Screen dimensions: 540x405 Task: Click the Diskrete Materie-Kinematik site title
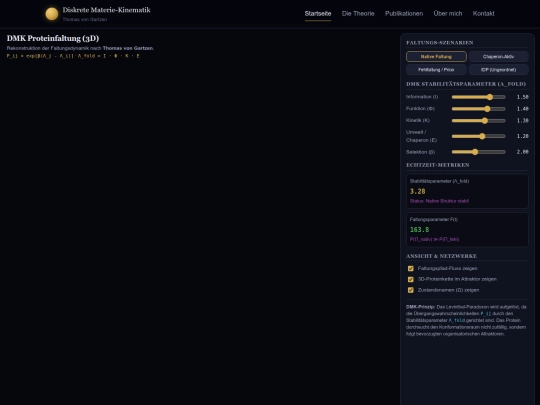(x=106, y=10)
